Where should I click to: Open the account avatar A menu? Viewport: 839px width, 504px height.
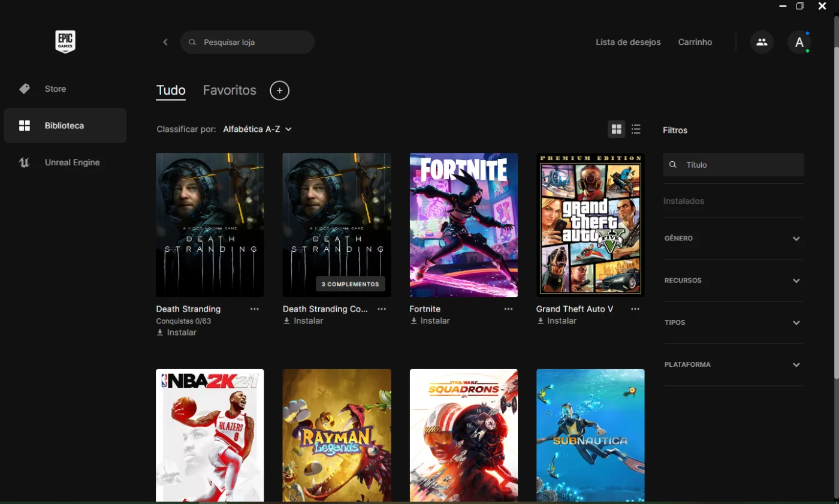pos(799,42)
